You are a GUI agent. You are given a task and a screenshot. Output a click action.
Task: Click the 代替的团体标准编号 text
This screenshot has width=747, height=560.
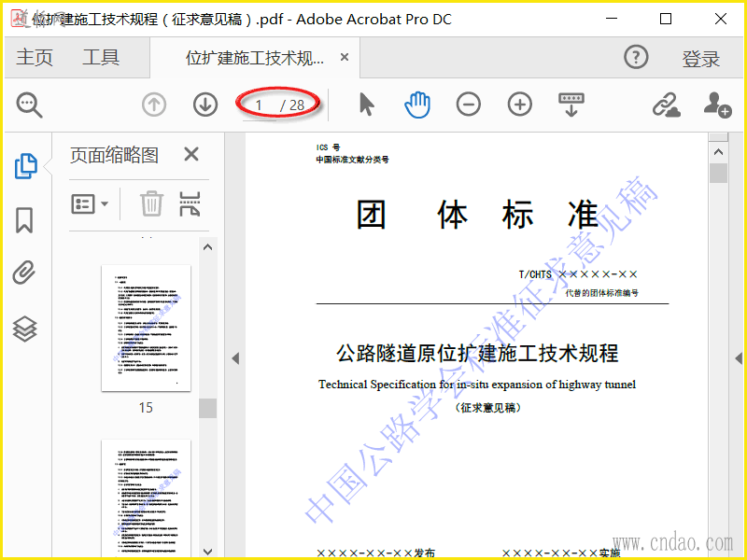click(x=601, y=293)
